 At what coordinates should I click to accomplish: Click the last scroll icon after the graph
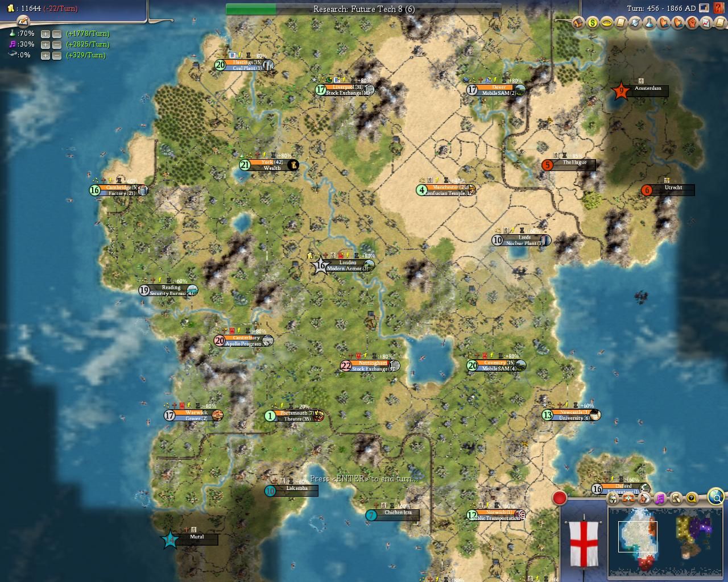[720, 23]
